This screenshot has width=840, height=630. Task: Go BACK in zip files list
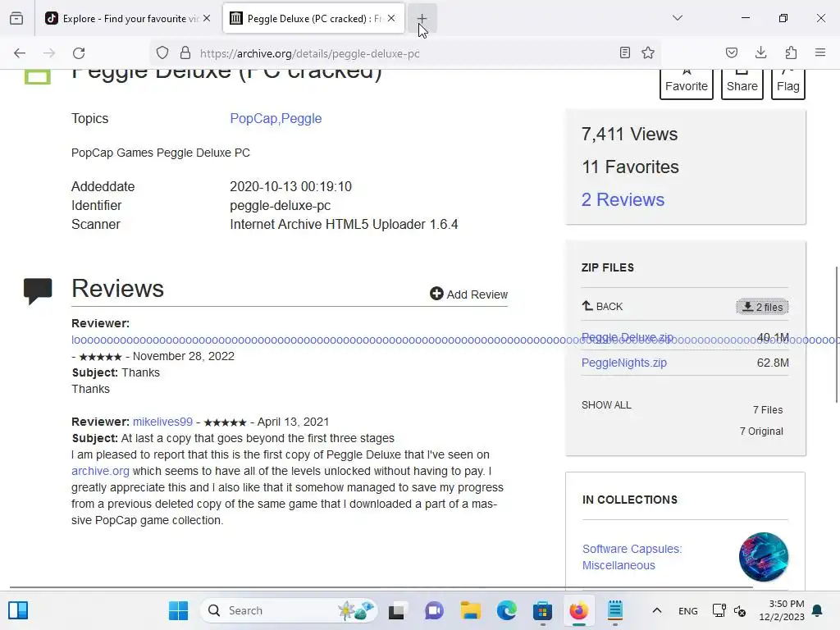tap(602, 307)
